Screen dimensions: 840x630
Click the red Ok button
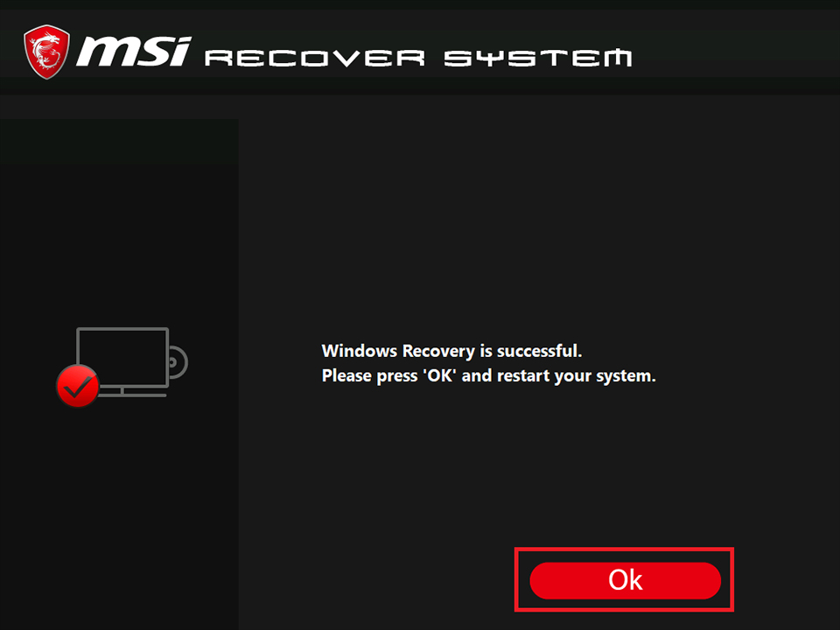point(625,580)
